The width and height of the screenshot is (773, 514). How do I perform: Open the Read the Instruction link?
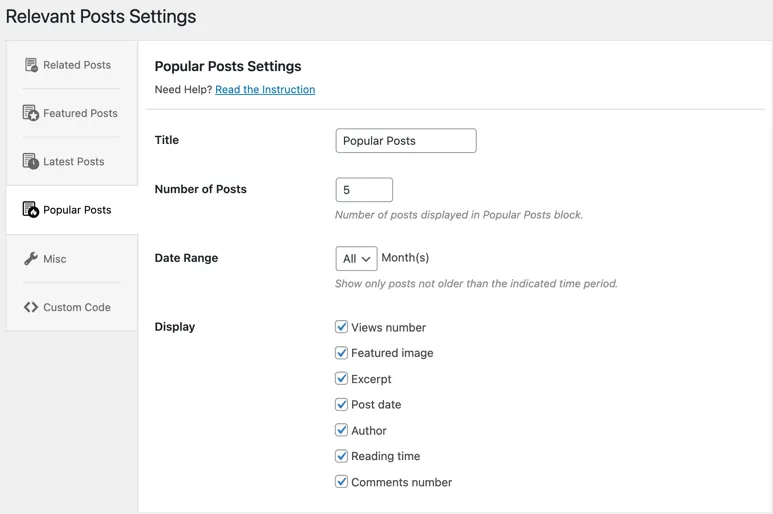point(265,90)
